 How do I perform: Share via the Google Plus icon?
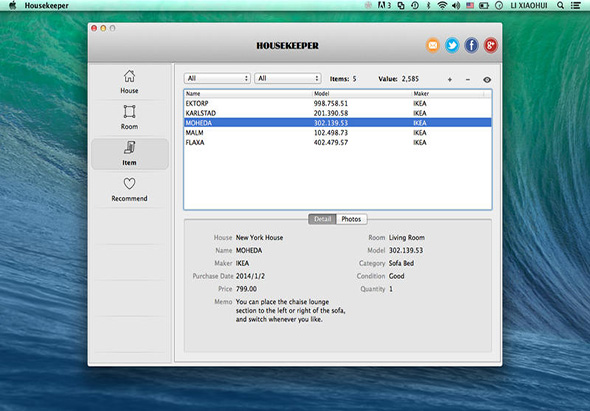(490, 46)
